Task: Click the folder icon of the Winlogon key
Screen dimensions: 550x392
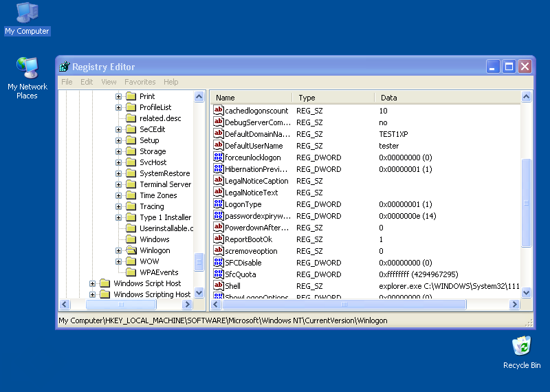Action: coord(131,250)
